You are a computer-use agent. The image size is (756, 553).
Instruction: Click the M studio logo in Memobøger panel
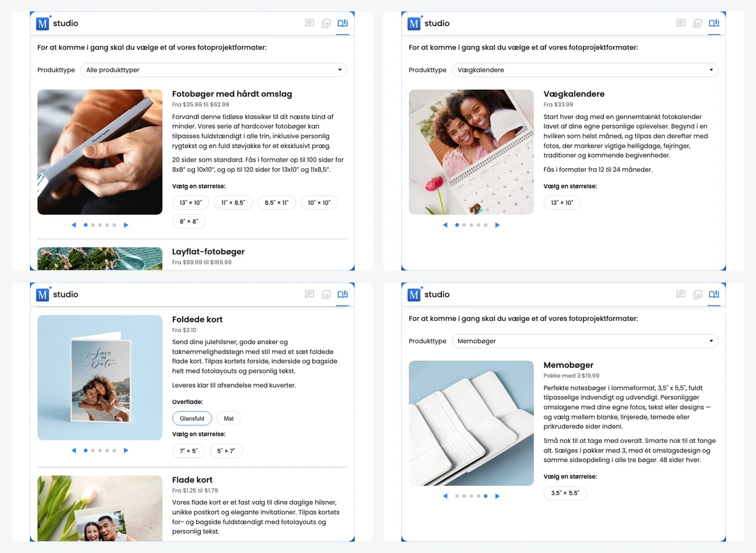tap(429, 294)
